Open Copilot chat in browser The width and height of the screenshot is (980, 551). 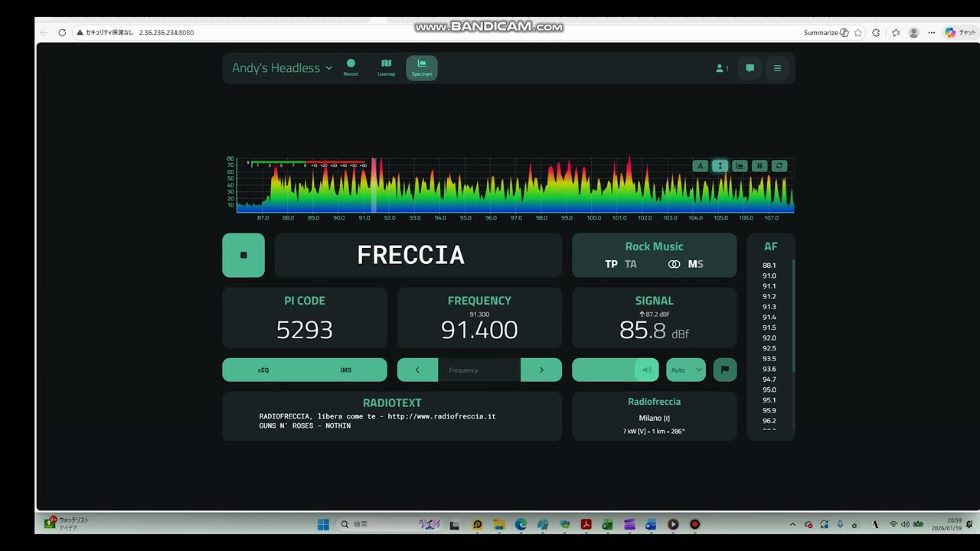coord(960,33)
